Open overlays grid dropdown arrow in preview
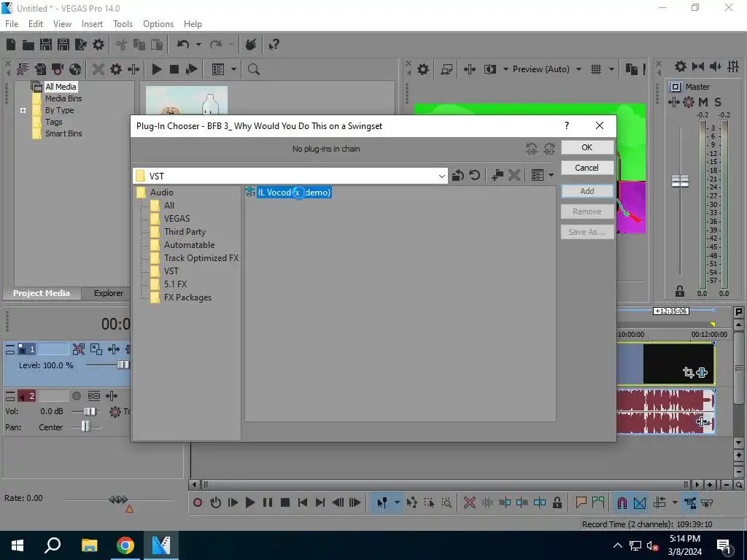This screenshot has height=560, width=747. pos(612,69)
